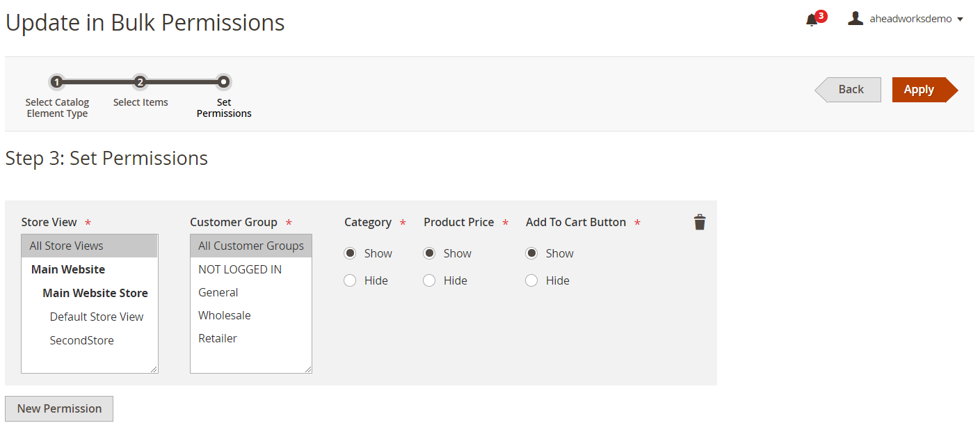Select Wholesale customer group

tap(251, 315)
